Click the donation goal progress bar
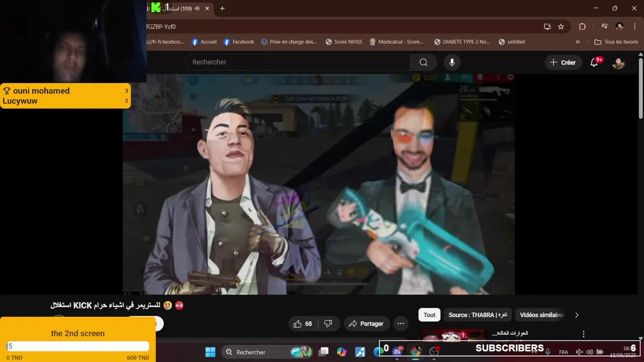The width and height of the screenshot is (644, 362). (77, 346)
